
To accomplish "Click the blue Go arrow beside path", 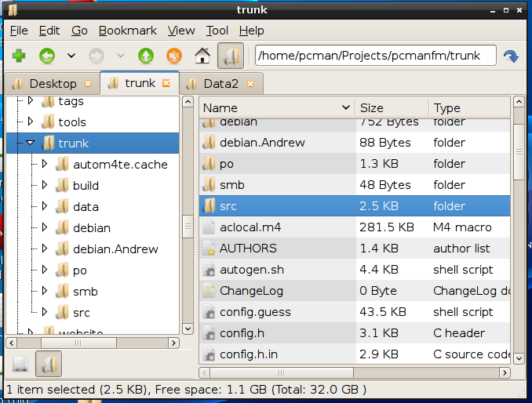I will [512, 56].
